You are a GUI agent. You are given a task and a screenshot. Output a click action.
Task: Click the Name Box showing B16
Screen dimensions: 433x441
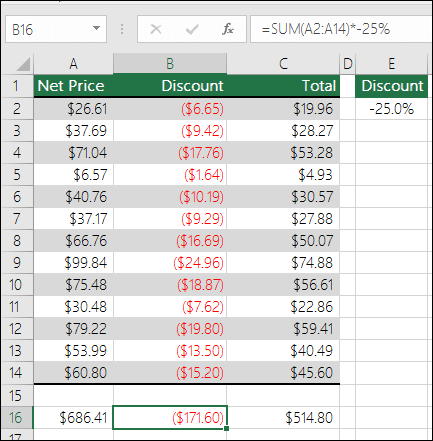56,29
